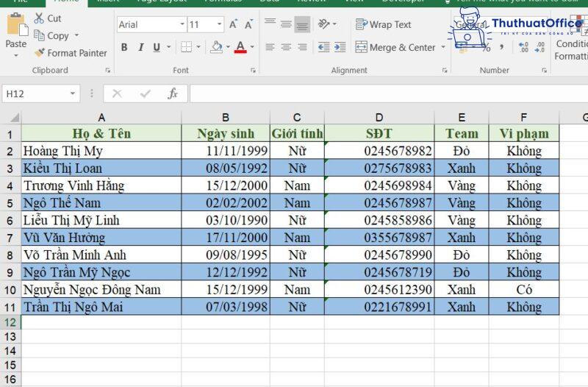This screenshot has width=588, height=387.
Task: Cut the selection with scissors icon
Action: pyautogui.click(x=47, y=18)
